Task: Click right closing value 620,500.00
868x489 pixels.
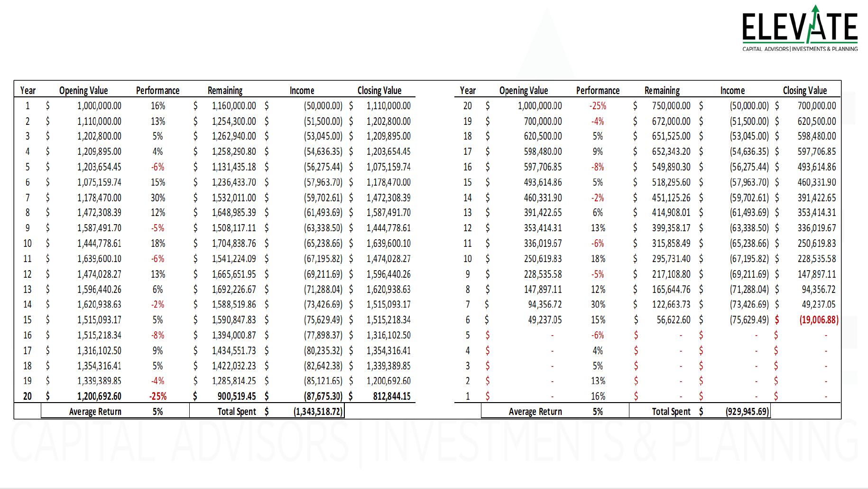Action: [x=817, y=122]
